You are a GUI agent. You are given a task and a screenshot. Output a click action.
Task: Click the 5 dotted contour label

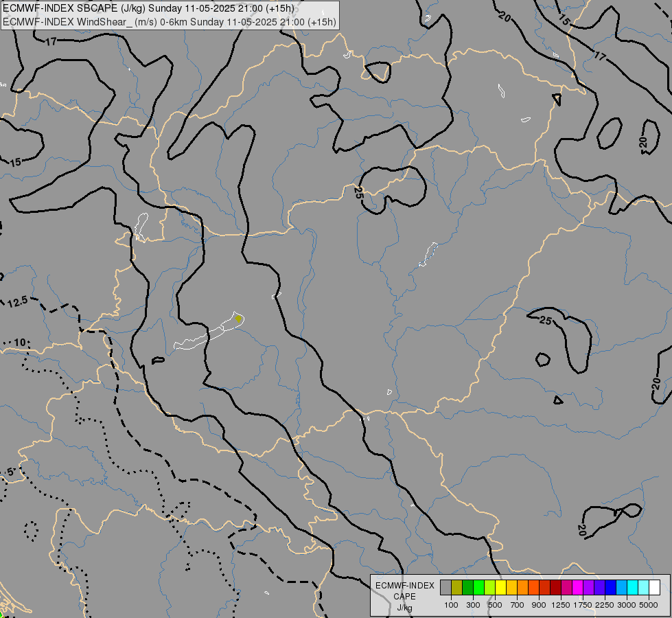click(x=10, y=472)
